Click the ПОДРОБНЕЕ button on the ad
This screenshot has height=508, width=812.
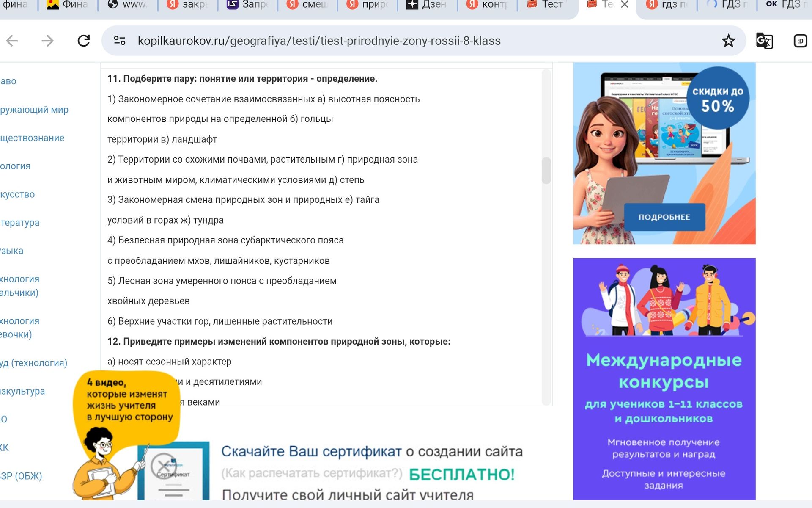(664, 217)
